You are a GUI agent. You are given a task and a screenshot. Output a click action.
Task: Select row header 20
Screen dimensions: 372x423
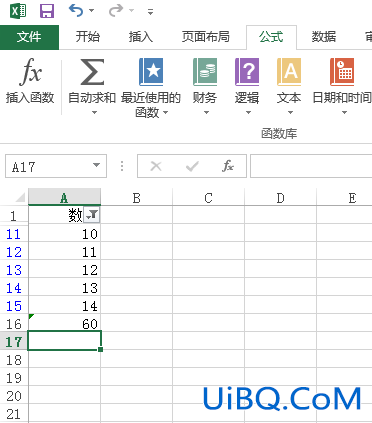point(14,396)
